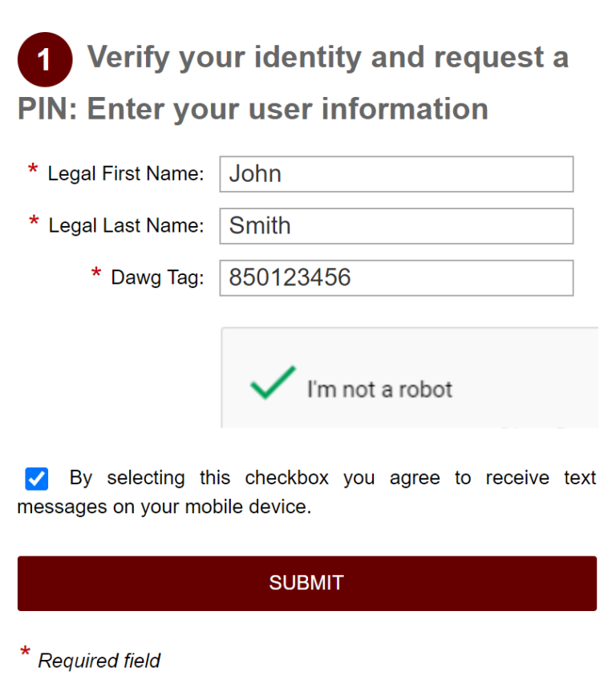Uncheck the text message agreement checkbox
Viewport: 616px width, 692px height.
point(36,478)
